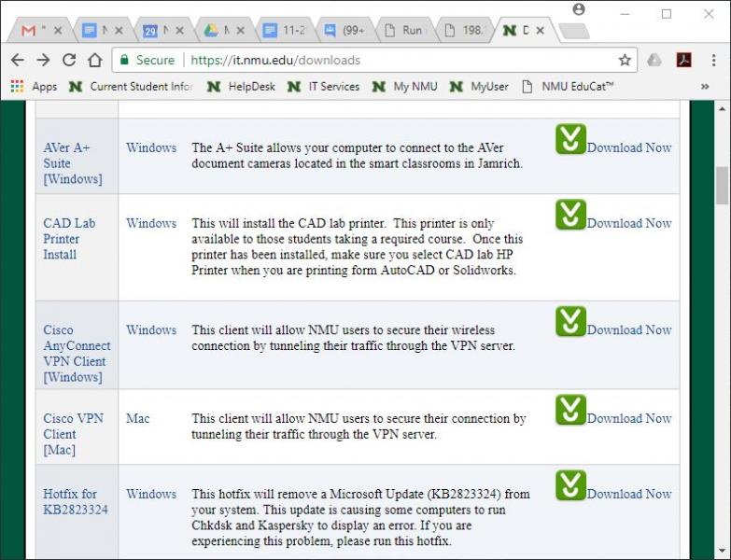Screen dimensions: 731x560
Task: Click Download Now for CAD Lab Printer Install
Action: [x=629, y=223]
